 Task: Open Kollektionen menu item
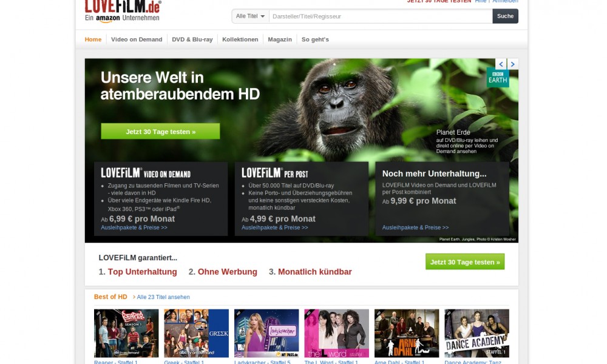click(x=240, y=39)
